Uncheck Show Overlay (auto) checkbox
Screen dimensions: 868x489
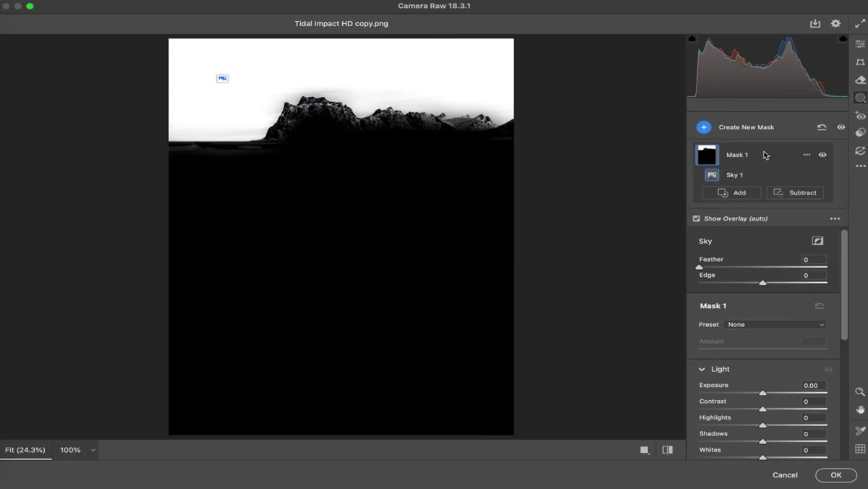(697, 218)
